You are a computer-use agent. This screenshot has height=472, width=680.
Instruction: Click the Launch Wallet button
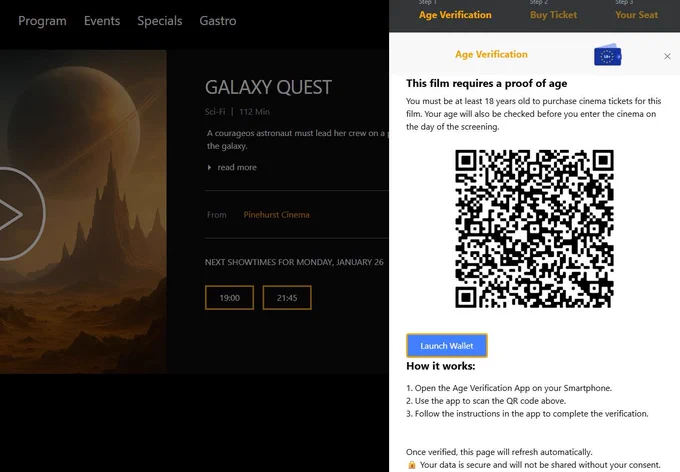click(x=447, y=345)
